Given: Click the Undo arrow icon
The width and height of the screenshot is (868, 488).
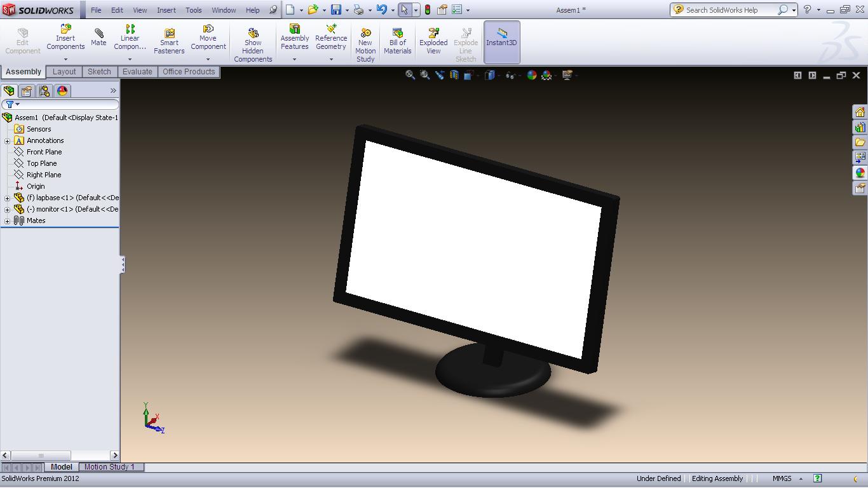Looking at the screenshot, I should pyautogui.click(x=381, y=10).
